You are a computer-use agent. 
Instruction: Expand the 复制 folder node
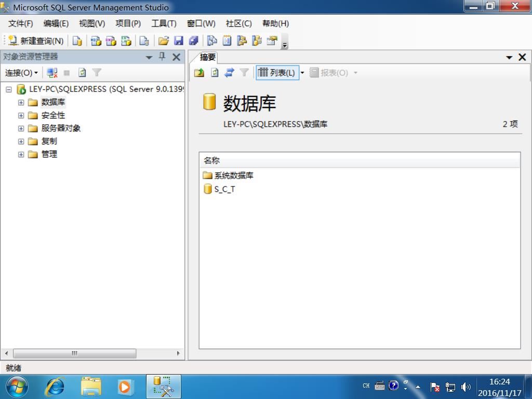(21, 141)
